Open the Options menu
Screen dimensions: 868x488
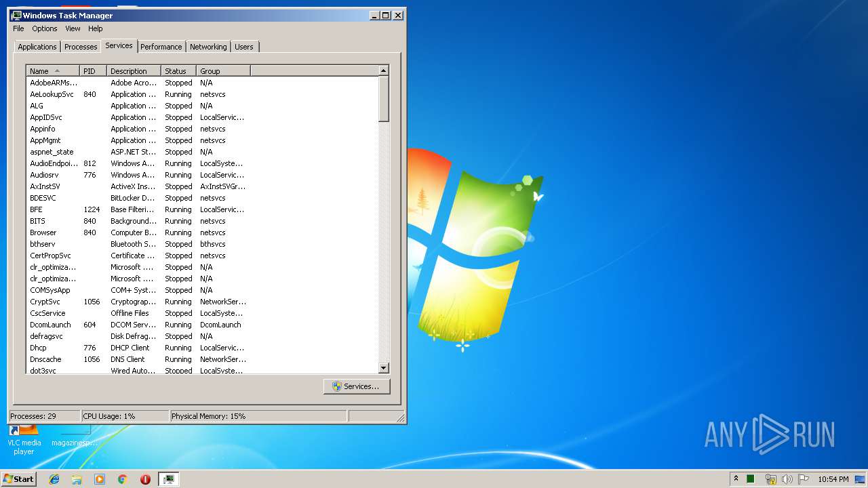point(45,28)
